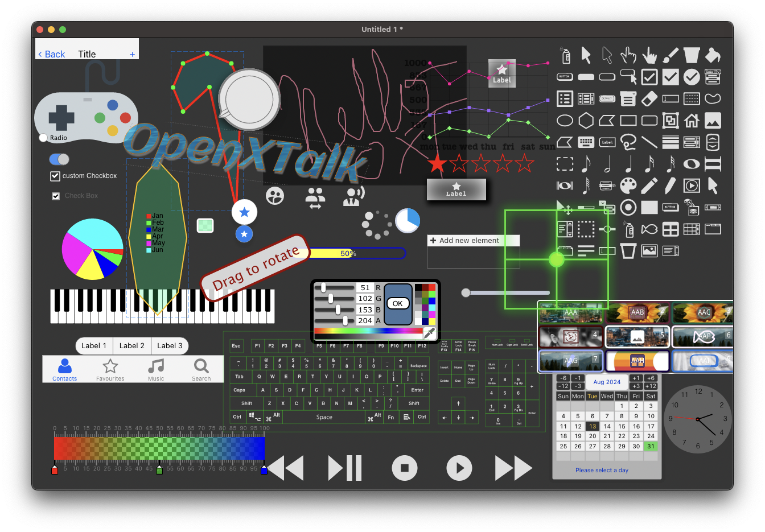Select the paintbrush tool icon
The height and width of the screenshot is (532, 765).
point(671,55)
